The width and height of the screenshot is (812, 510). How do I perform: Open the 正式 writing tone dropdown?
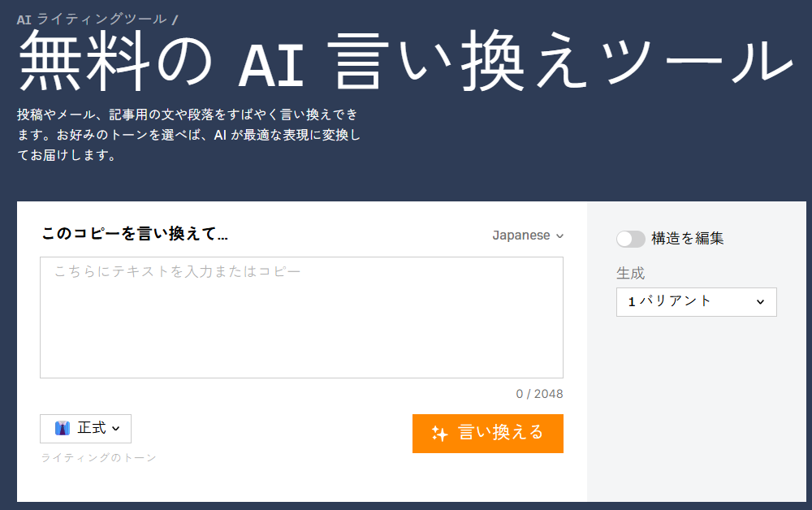(85, 428)
